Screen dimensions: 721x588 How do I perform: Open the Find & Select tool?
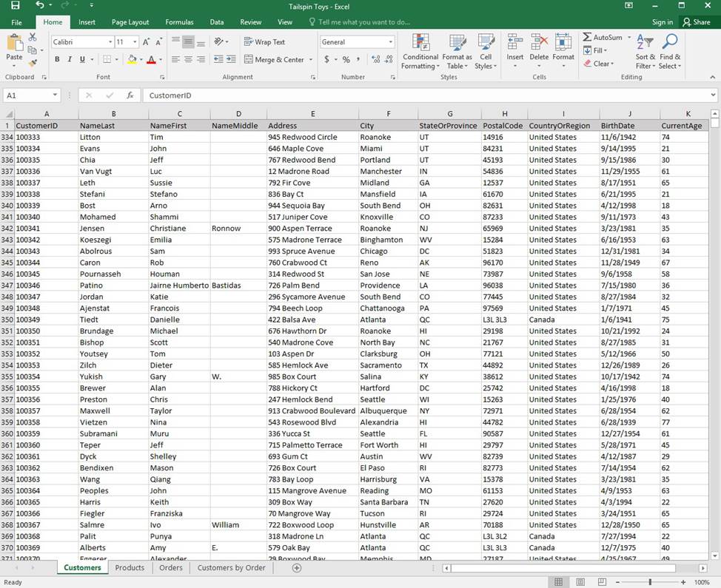tap(670, 52)
